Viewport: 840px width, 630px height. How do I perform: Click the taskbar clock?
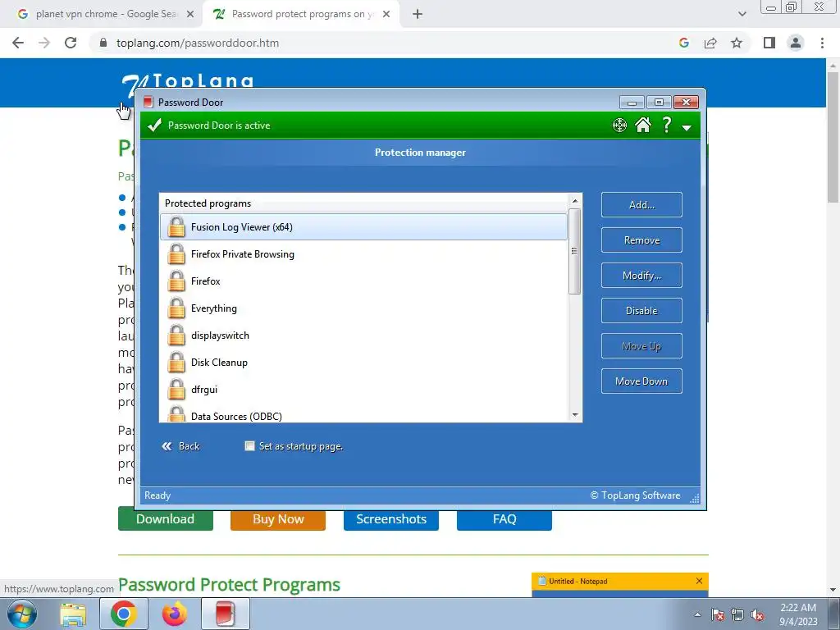click(x=798, y=614)
